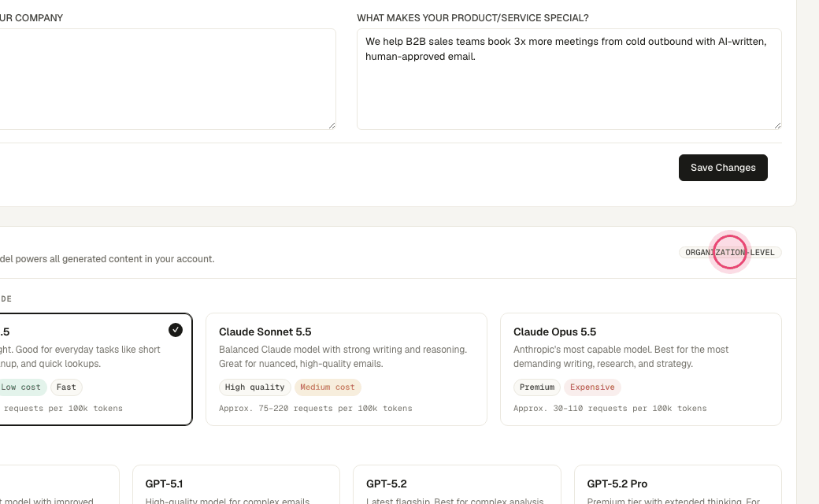Click 'Balanced Claude model' description text
The height and width of the screenshot is (504, 819).
[x=343, y=356]
